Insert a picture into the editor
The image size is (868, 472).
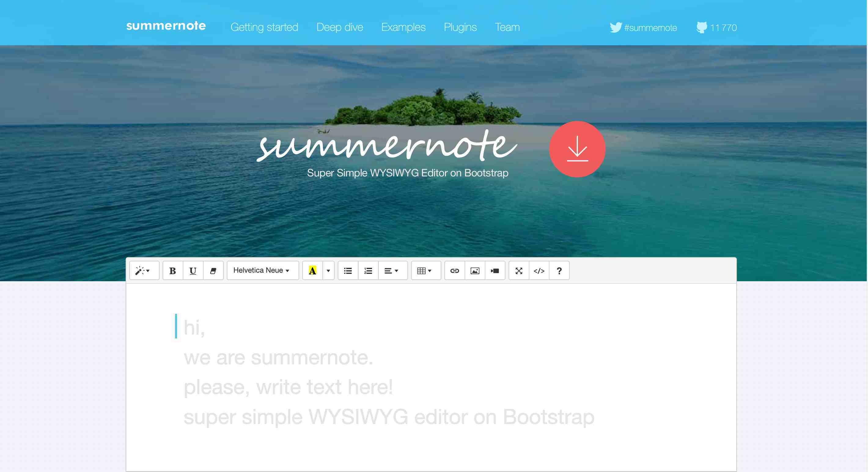coord(474,270)
